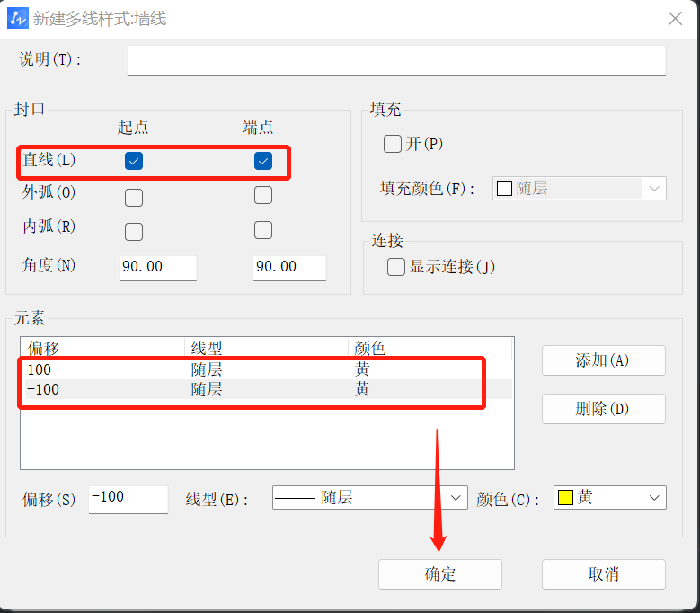This screenshot has height=613, width=700.
Task: Click the yellow color swatch in 颜色(C)
Action: [x=565, y=497]
